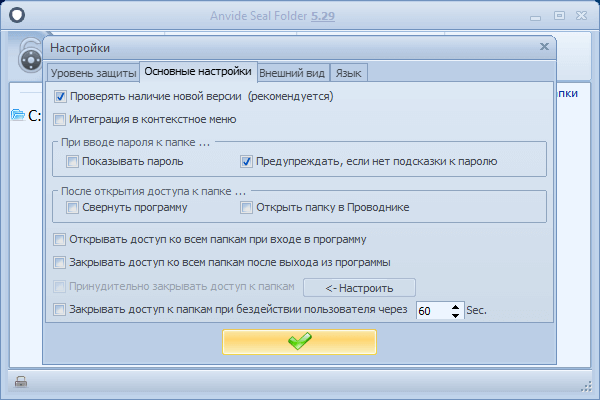Enable Открывать доступ ко всем папкам при входе
This screenshot has width=600, height=400.
tap(59, 240)
